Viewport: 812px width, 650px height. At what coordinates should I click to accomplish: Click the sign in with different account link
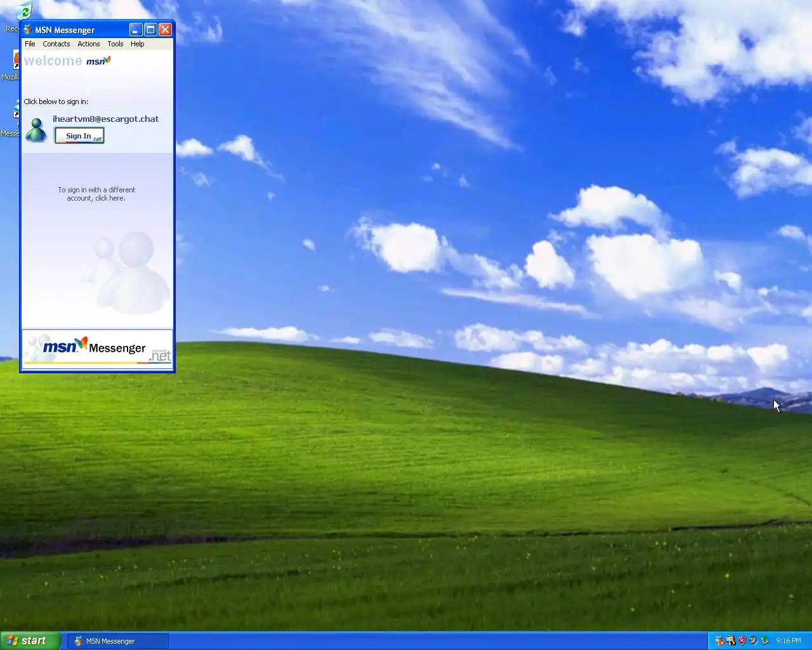tap(96, 194)
